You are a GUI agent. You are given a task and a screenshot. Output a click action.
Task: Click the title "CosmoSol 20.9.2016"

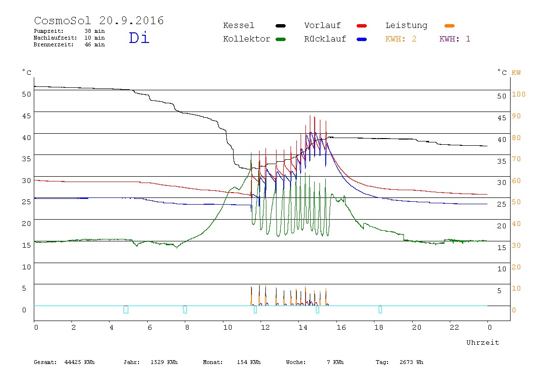point(99,20)
